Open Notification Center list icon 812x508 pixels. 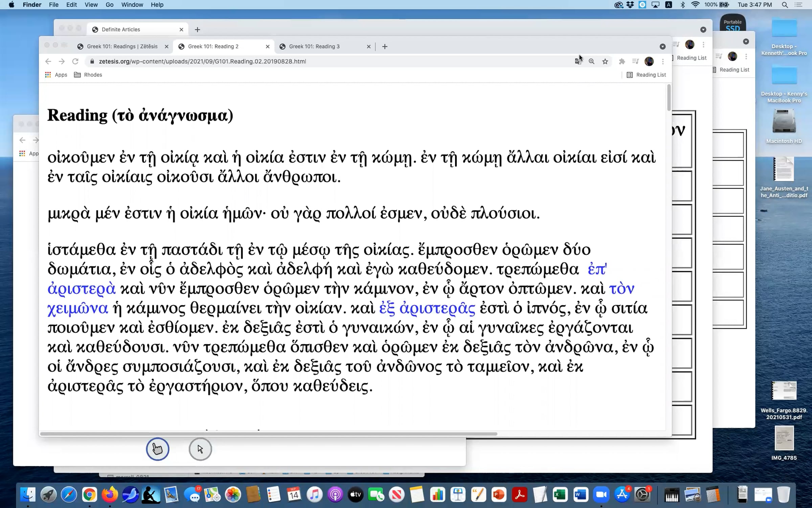point(798,5)
